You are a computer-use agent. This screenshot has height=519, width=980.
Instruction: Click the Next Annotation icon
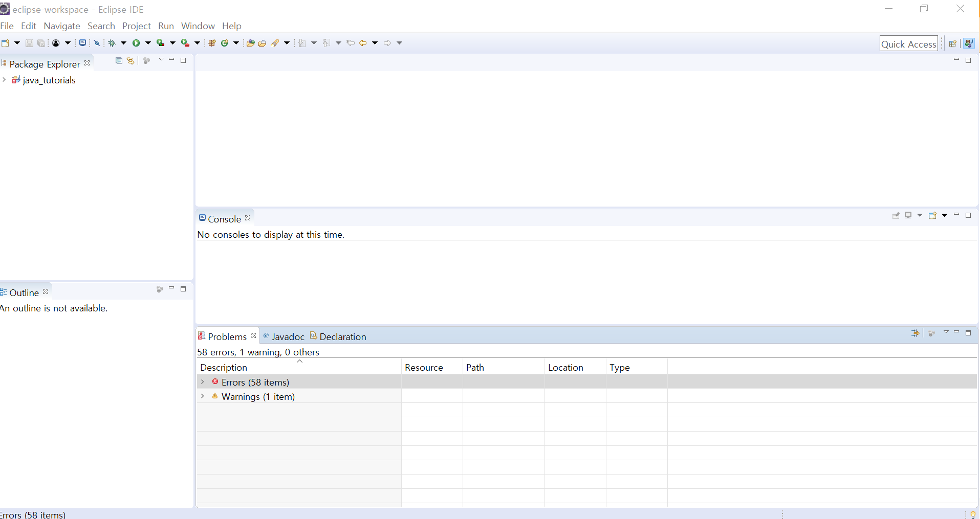pyautogui.click(x=302, y=43)
